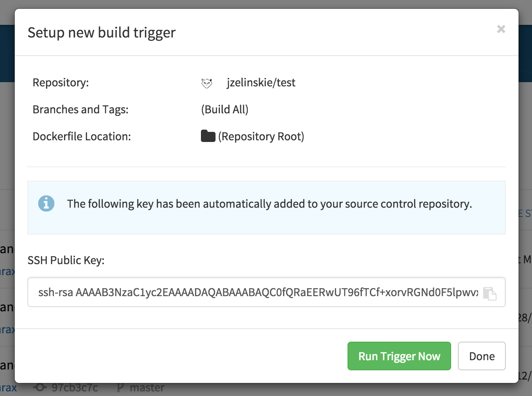This screenshot has width=532, height=396.
Task: Click Run Trigger Now
Action: point(398,356)
